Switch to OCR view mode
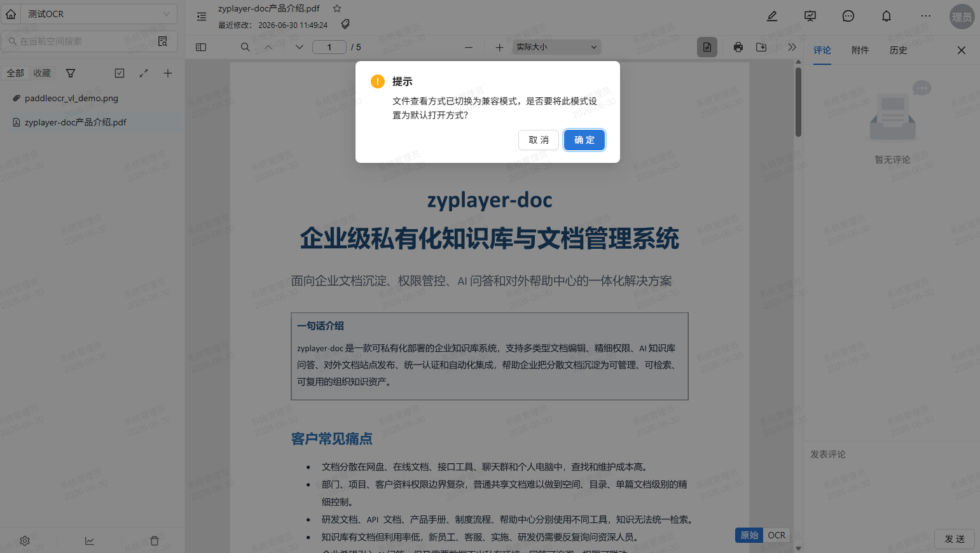 [776, 535]
